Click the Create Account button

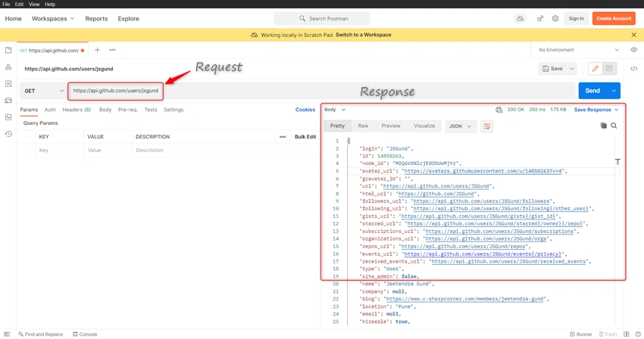click(614, 18)
